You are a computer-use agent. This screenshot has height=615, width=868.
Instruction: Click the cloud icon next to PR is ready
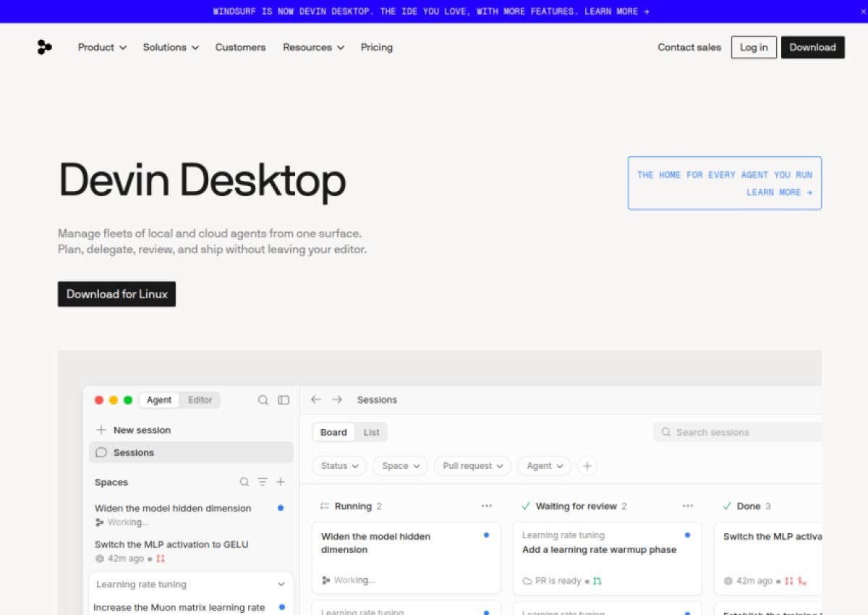[x=527, y=581]
